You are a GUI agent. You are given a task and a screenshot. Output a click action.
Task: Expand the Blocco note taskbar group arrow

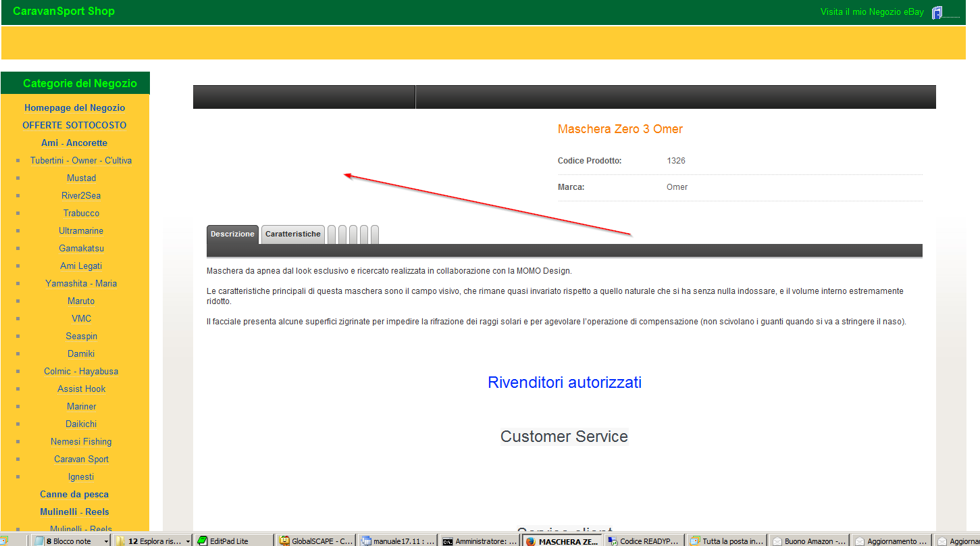point(107,541)
